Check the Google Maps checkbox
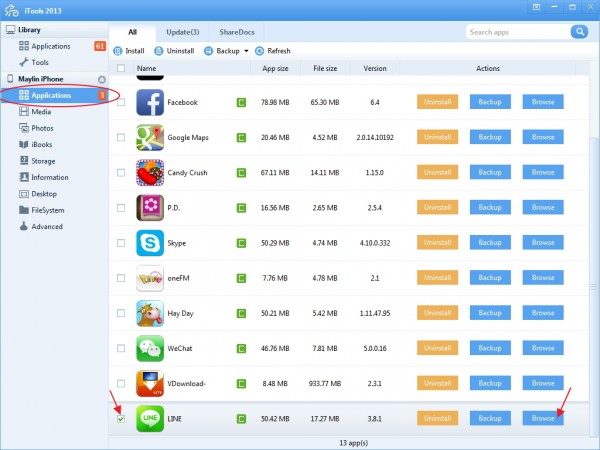The image size is (600, 450). (x=121, y=137)
